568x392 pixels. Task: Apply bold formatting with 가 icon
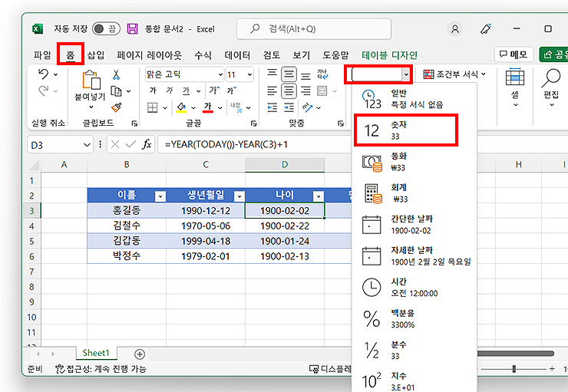pyautogui.click(x=153, y=91)
